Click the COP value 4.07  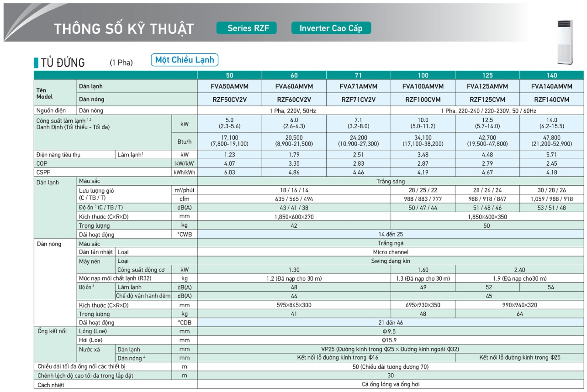click(x=229, y=163)
